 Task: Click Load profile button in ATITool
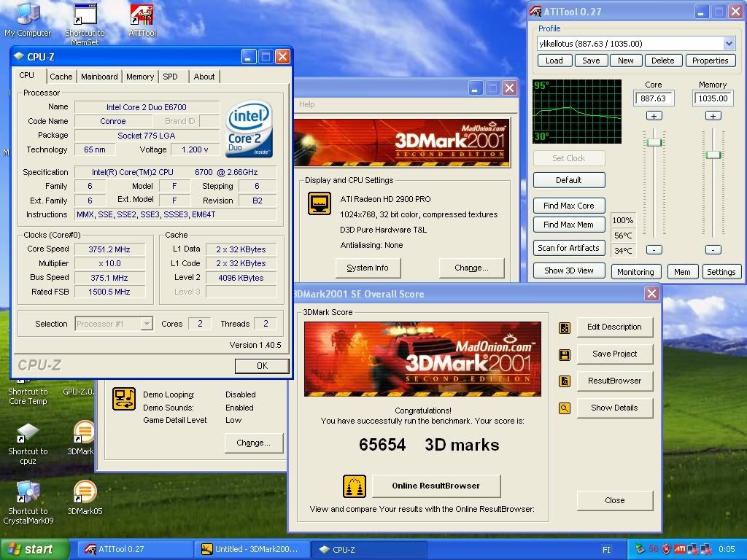coord(554,61)
